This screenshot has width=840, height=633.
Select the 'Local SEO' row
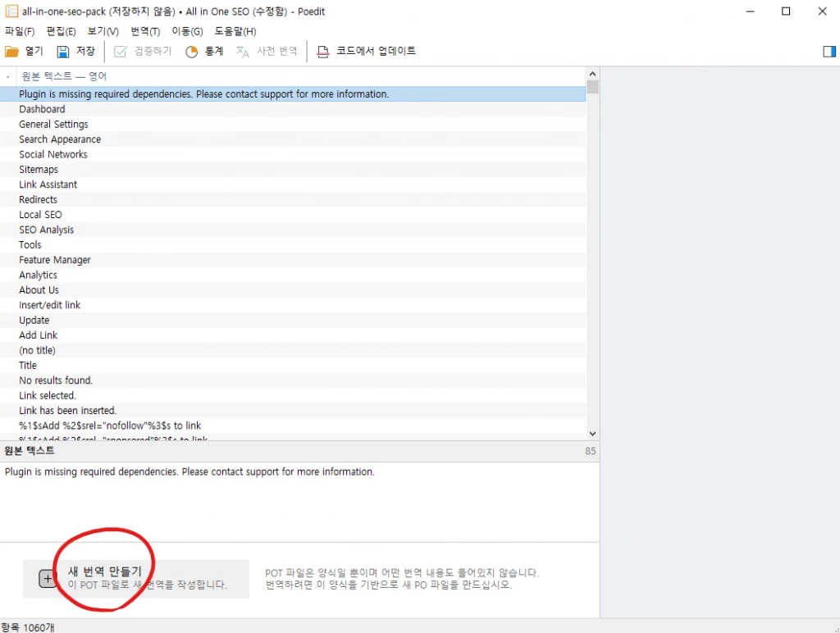click(x=293, y=215)
